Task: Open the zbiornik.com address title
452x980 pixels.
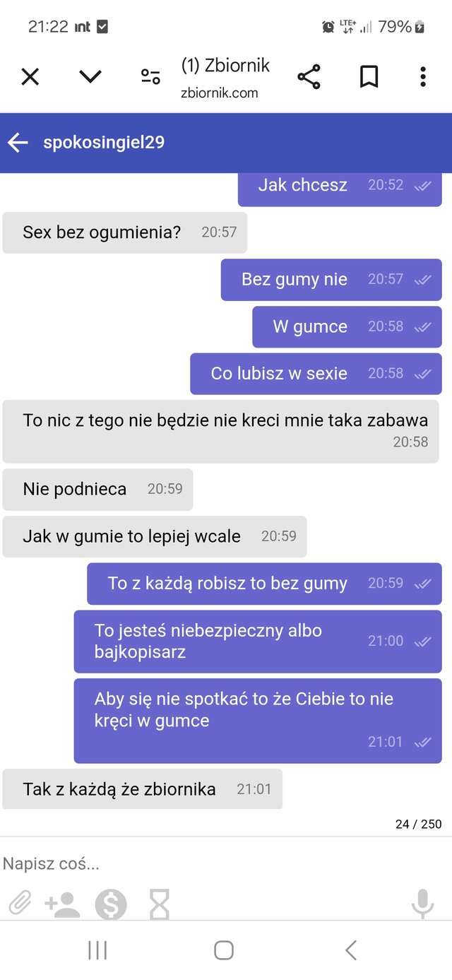Action: pyautogui.click(x=225, y=78)
